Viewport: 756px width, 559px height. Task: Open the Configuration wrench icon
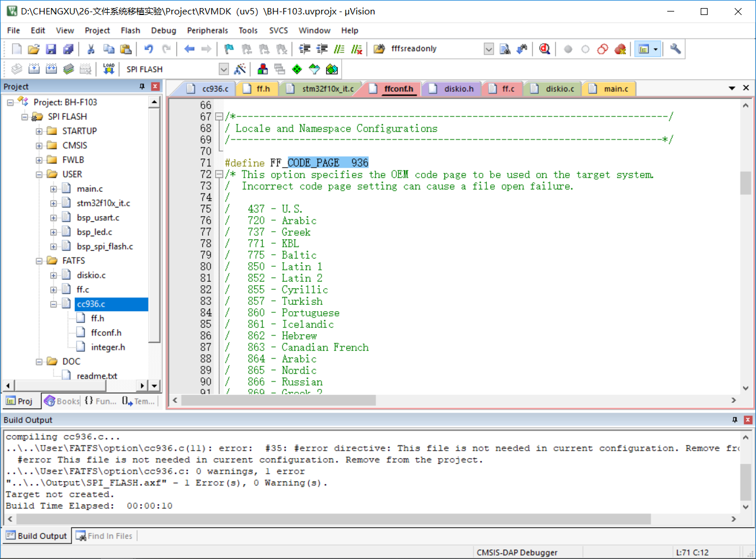(675, 49)
